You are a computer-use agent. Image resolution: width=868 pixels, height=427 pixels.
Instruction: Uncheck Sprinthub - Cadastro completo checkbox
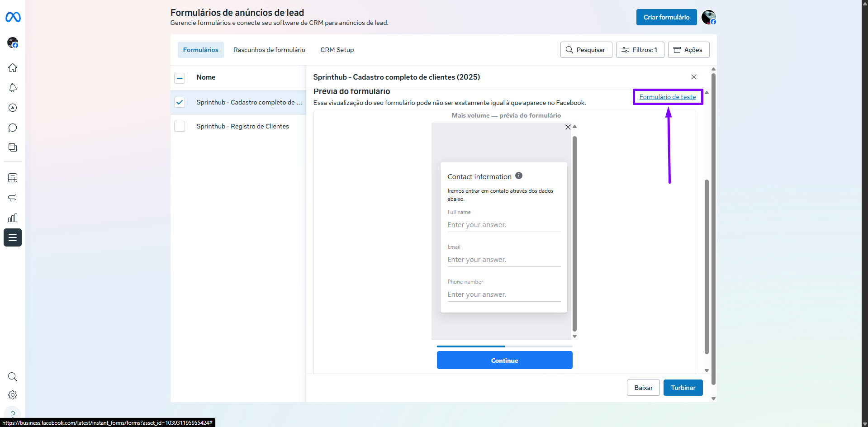[180, 102]
